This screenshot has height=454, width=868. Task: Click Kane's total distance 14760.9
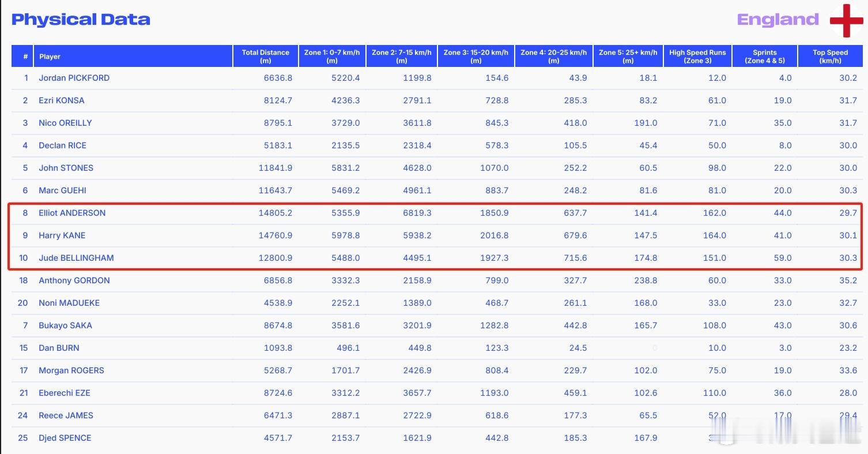(x=276, y=235)
